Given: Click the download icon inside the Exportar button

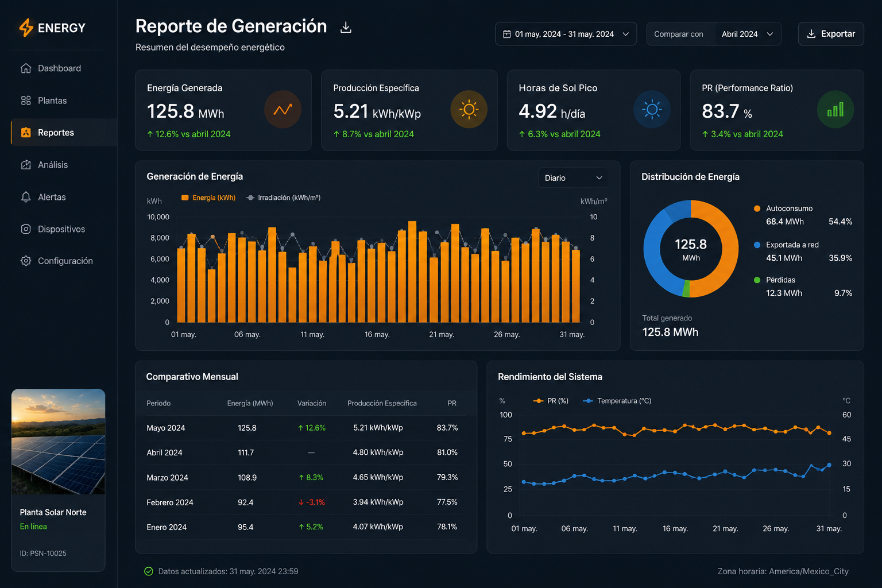Looking at the screenshot, I should [x=811, y=34].
